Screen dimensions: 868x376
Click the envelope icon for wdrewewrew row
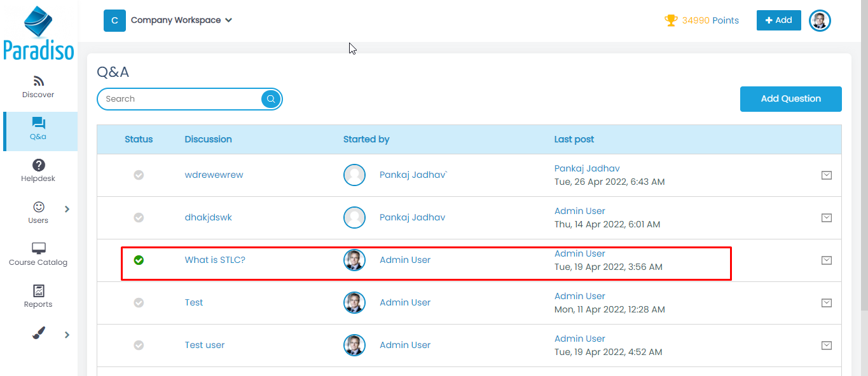826,175
